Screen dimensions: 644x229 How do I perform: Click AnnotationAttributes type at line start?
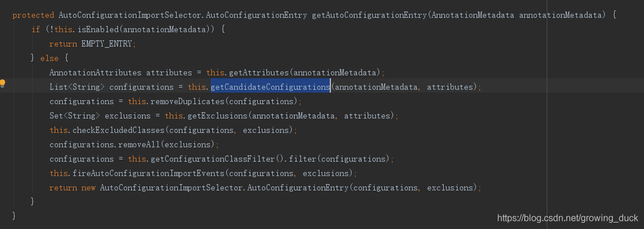click(96, 72)
